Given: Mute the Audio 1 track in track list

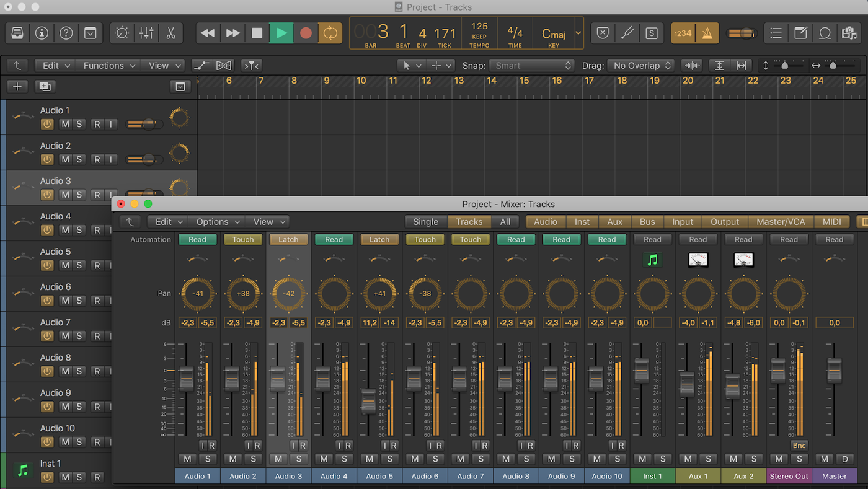Looking at the screenshot, I should 65,124.
